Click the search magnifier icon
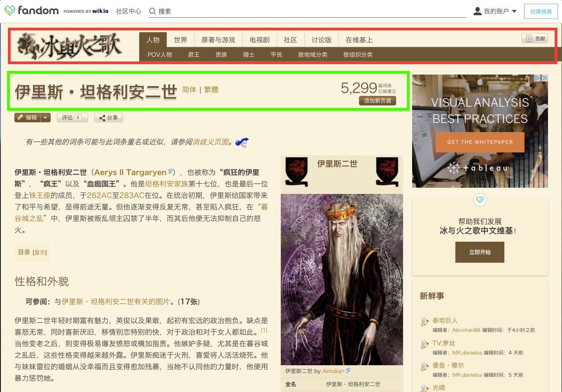 click(152, 12)
